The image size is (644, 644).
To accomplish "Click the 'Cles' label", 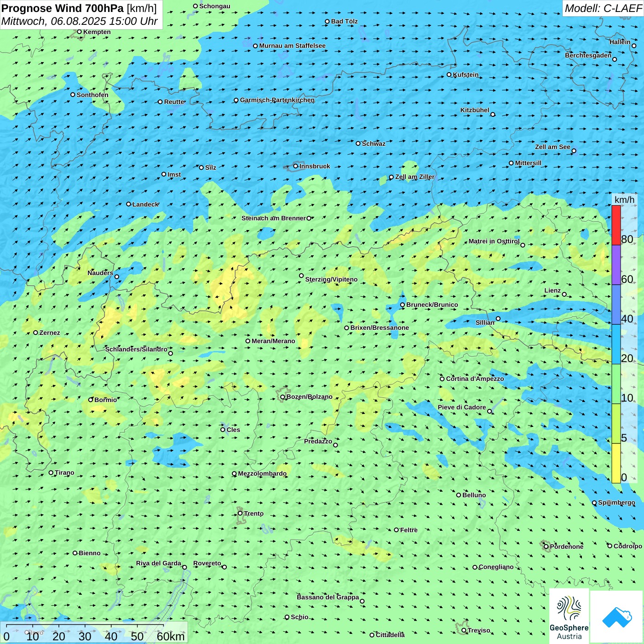I will coord(233,430).
